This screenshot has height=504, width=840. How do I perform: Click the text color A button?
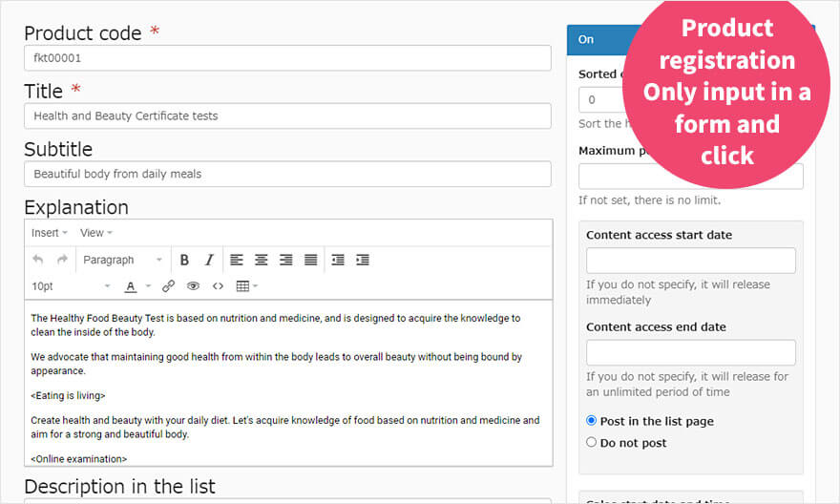pyautogui.click(x=131, y=285)
